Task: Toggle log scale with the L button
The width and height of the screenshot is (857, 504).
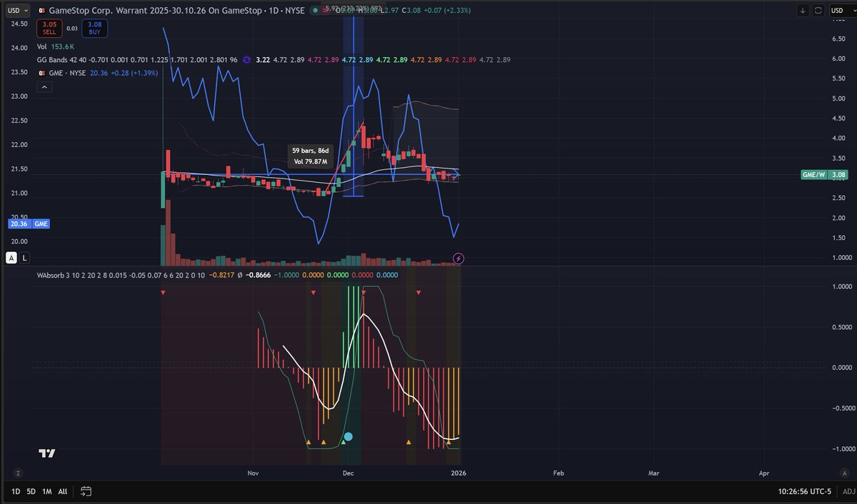Action: point(25,258)
